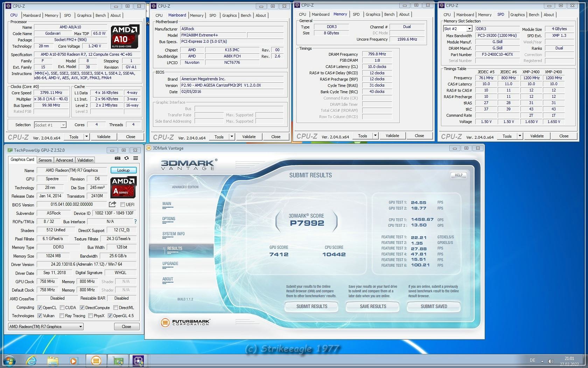Image resolution: width=588 pixels, height=368 pixels.
Task: Toggle UEFI checkbox in GPU-Z
Action: pos(122,204)
